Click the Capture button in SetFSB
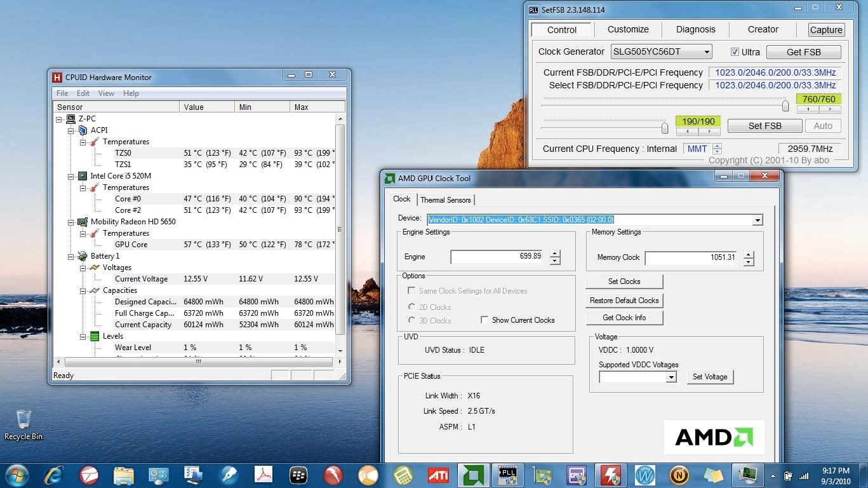Viewport: 868px width, 488px height. tap(826, 30)
